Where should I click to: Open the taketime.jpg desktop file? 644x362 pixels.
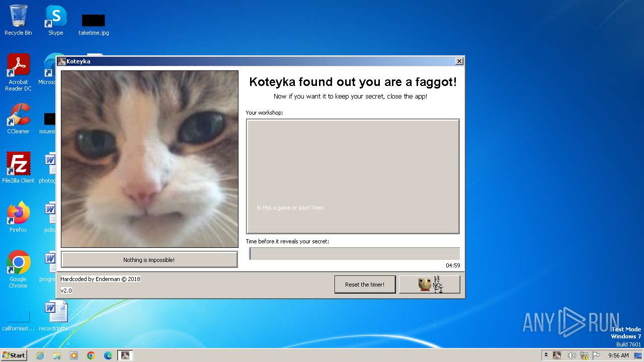(x=94, y=24)
